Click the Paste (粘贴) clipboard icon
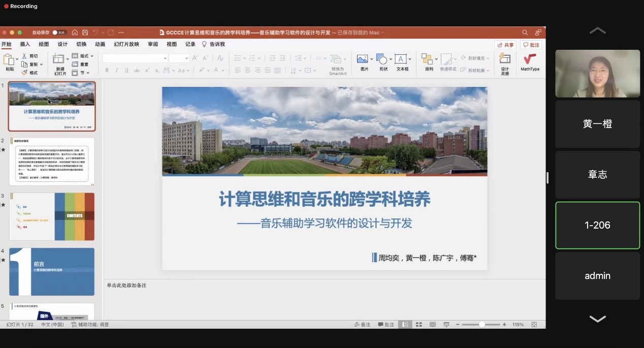644x348 pixels. (x=9, y=60)
